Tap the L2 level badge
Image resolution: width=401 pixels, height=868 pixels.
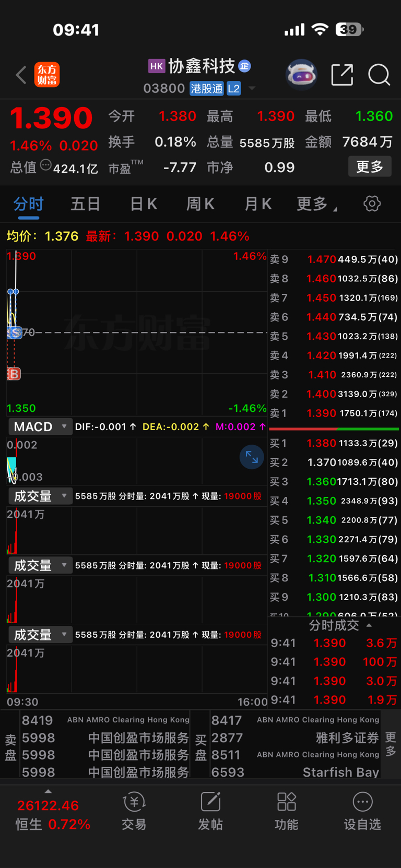234,89
